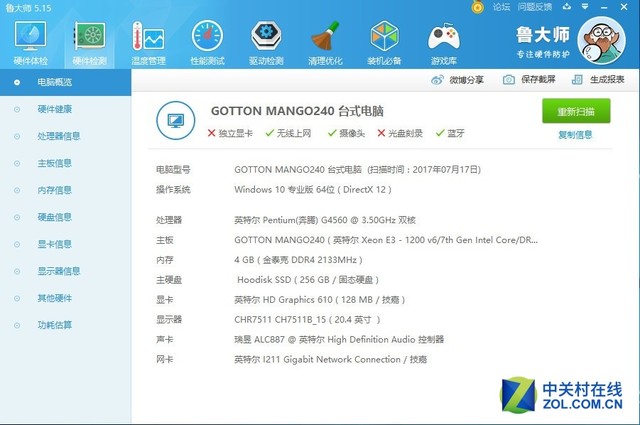This screenshot has height=425, width=640.
Task: Open 清理优化 cleanup broom icon
Action: click(325, 43)
